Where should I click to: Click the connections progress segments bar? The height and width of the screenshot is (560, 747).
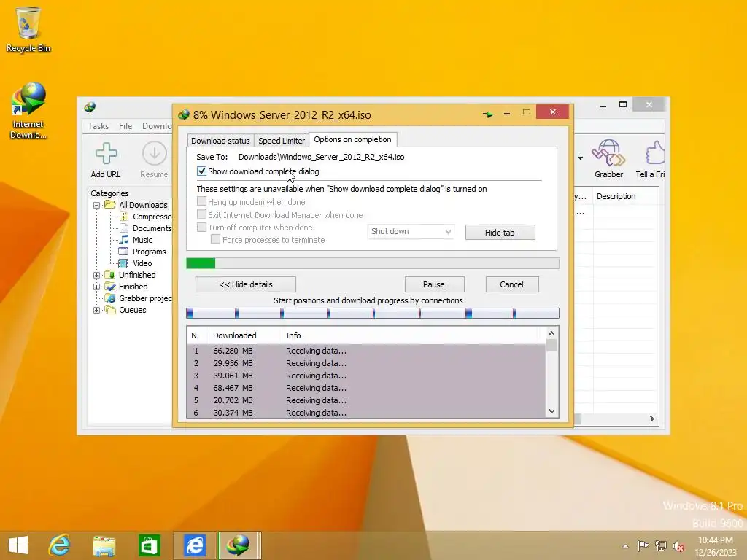373,314
